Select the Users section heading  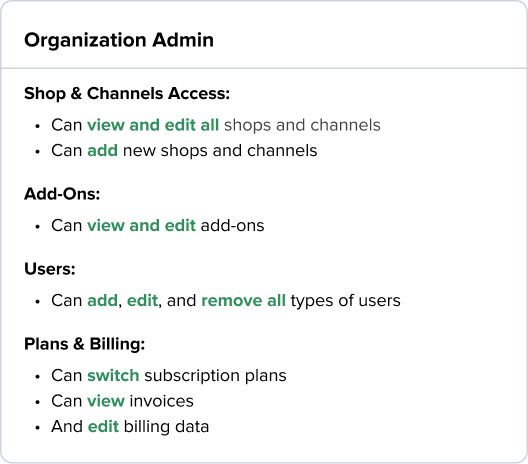(x=50, y=269)
